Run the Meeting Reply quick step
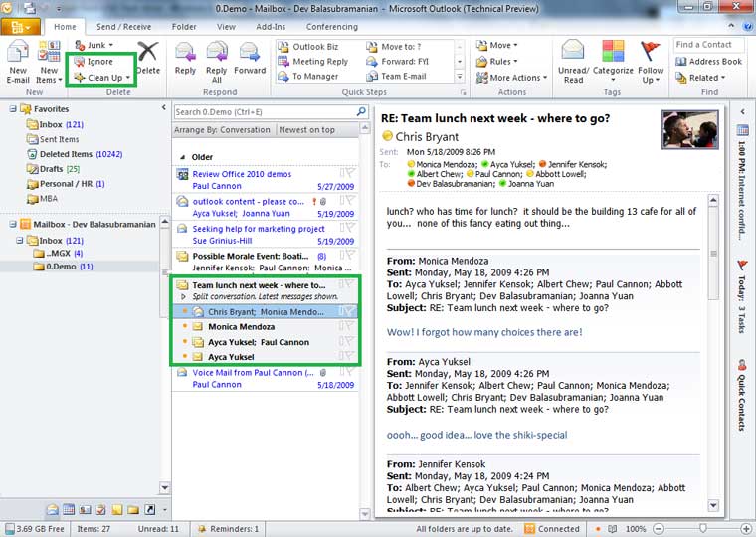The image size is (756, 537). [313, 62]
